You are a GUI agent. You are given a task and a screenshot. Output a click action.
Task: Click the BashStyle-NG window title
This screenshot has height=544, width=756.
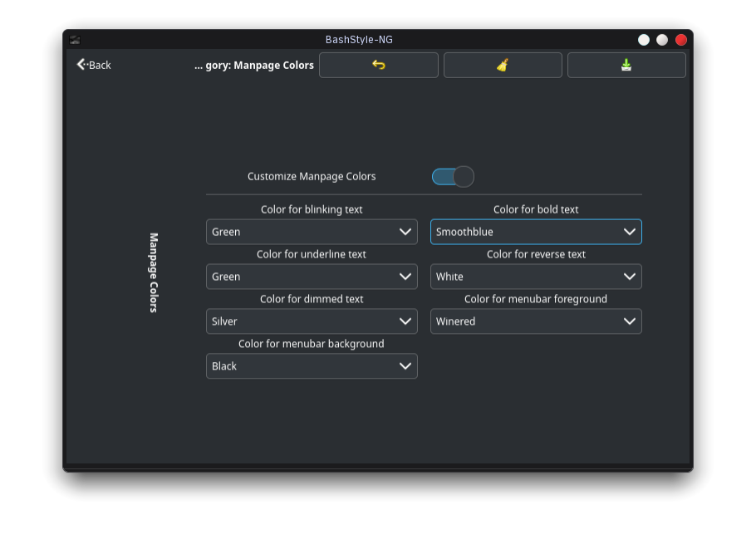click(x=359, y=40)
